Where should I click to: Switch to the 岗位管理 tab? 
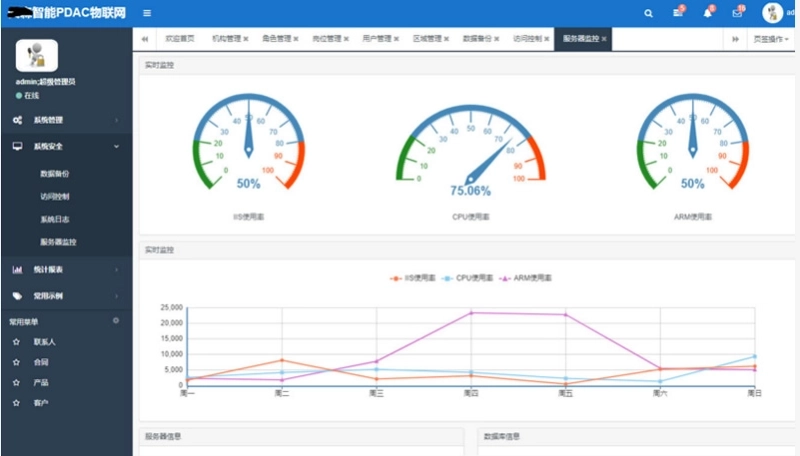(327, 39)
